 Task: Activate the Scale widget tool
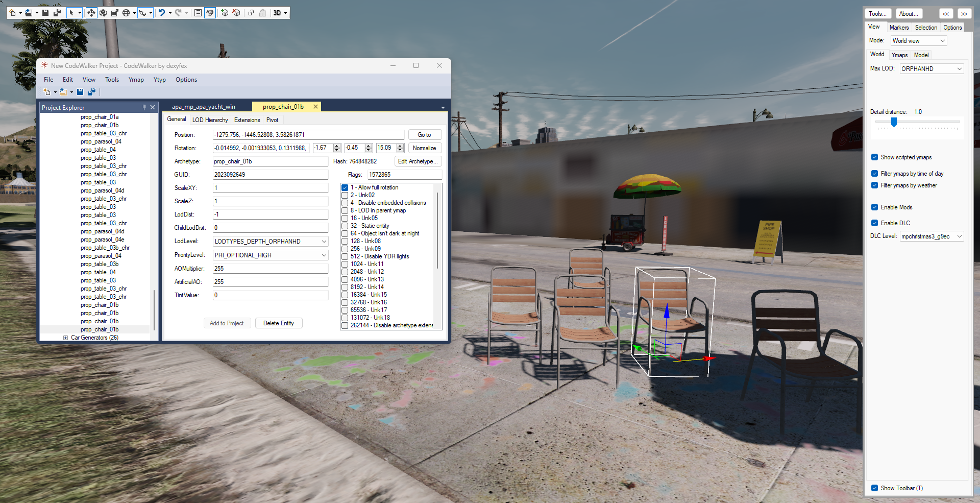point(115,13)
